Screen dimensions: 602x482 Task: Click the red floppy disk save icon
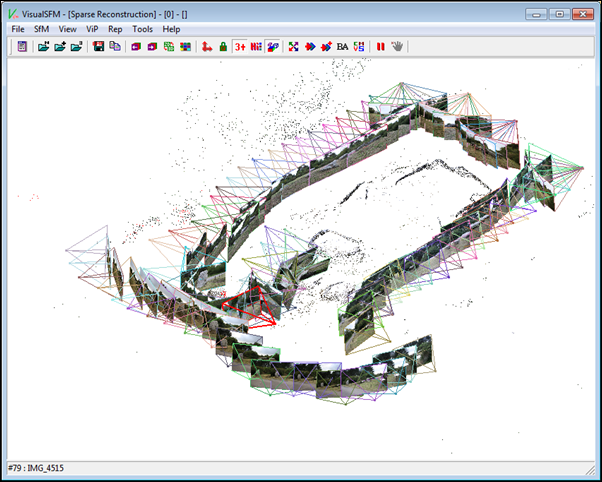[x=99, y=47]
